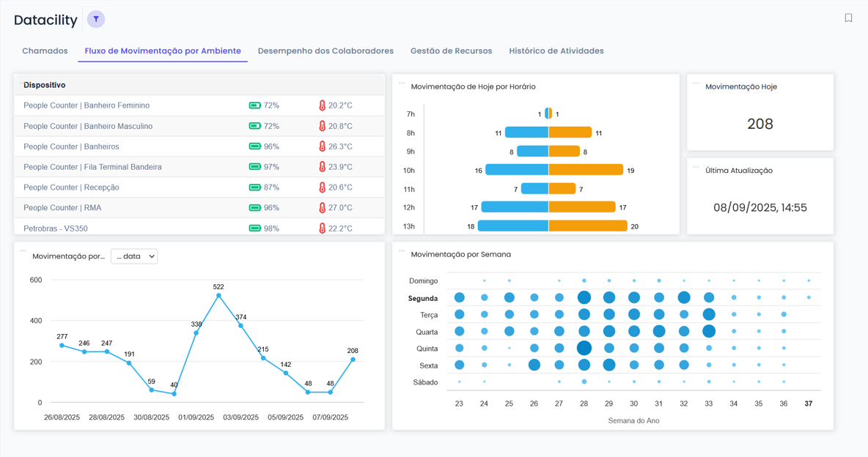Click battery icon in the Recepção row

[255, 187]
